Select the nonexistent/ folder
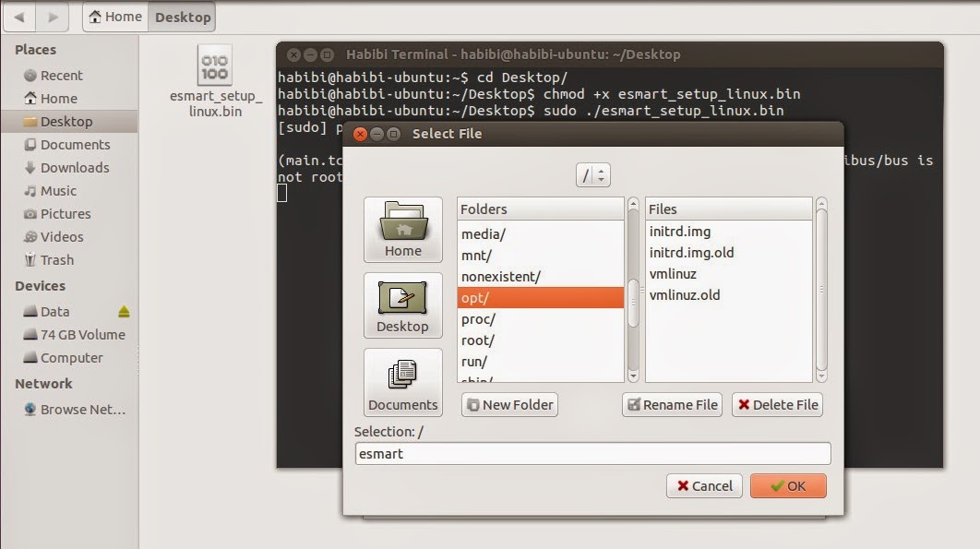This screenshot has height=549, width=980. (x=541, y=277)
